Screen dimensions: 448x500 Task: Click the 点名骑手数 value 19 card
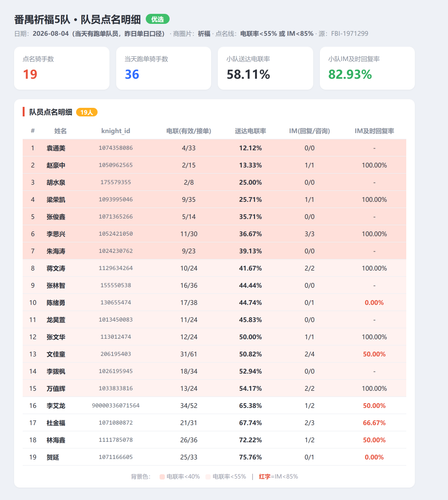click(62, 68)
